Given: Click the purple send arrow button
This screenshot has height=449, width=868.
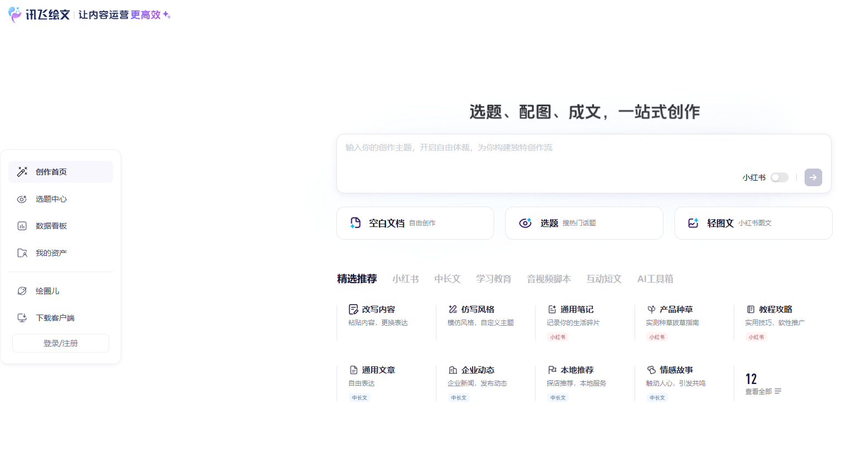Looking at the screenshot, I should pyautogui.click(x=813, y=177).
